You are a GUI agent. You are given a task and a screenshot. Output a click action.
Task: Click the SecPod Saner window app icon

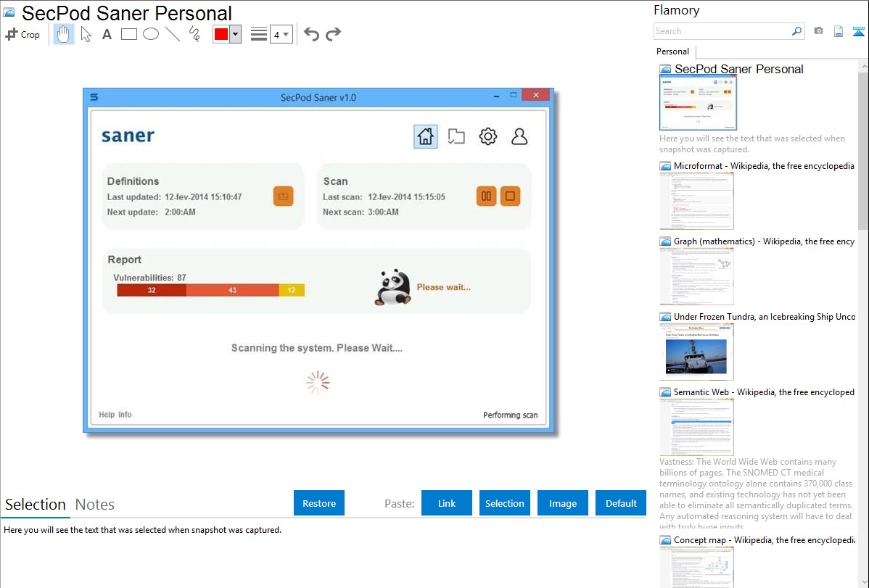click(x=94, y=97)
